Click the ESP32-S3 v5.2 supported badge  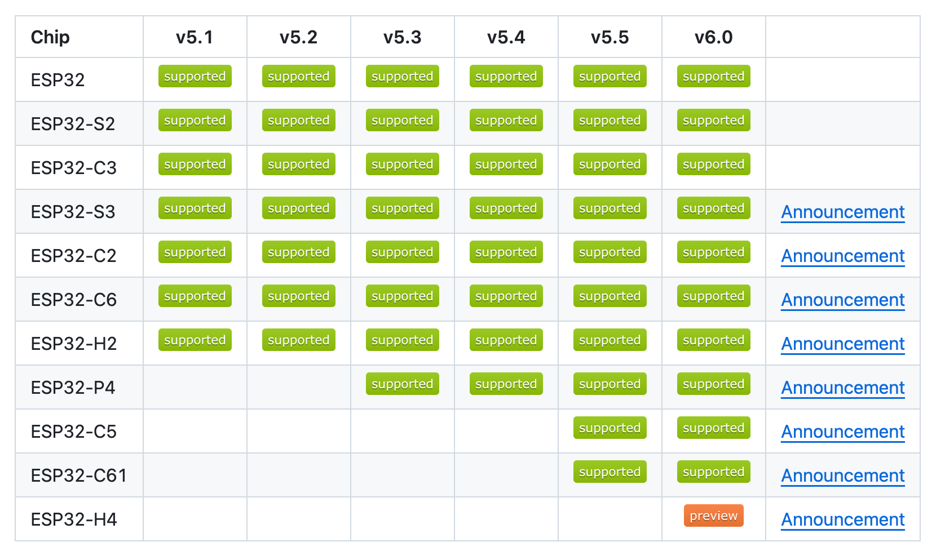[x=299, y=208]
